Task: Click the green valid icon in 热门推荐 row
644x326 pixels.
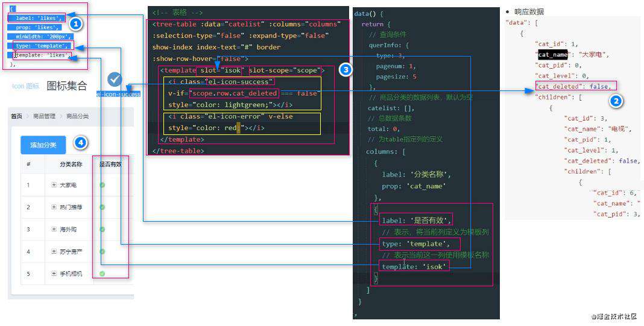Action: [103, 207]
